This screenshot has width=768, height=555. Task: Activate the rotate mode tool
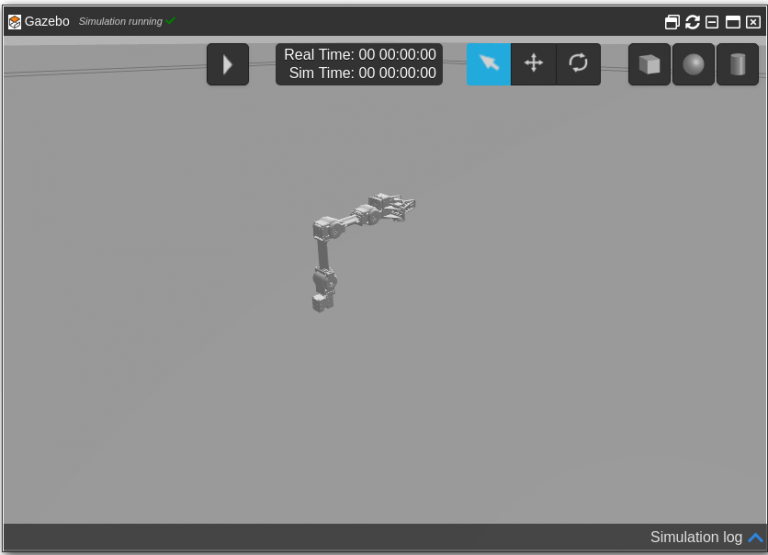click(x=578, y=64)
